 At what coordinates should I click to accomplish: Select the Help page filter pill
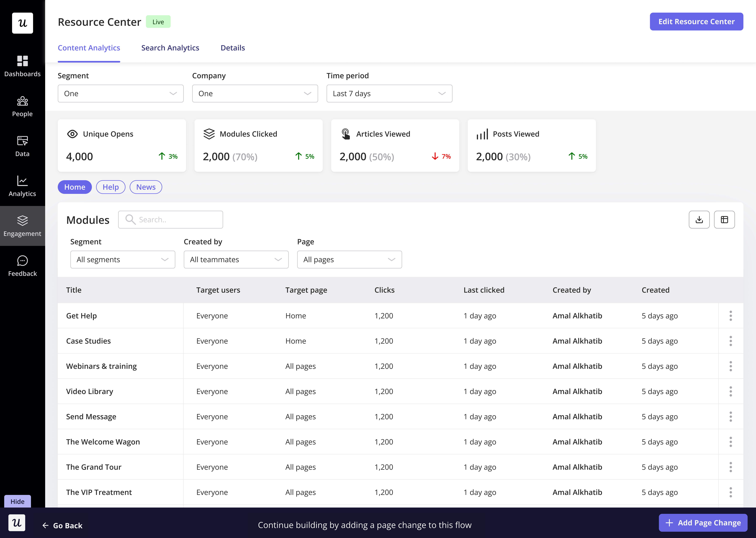(111, 187)
